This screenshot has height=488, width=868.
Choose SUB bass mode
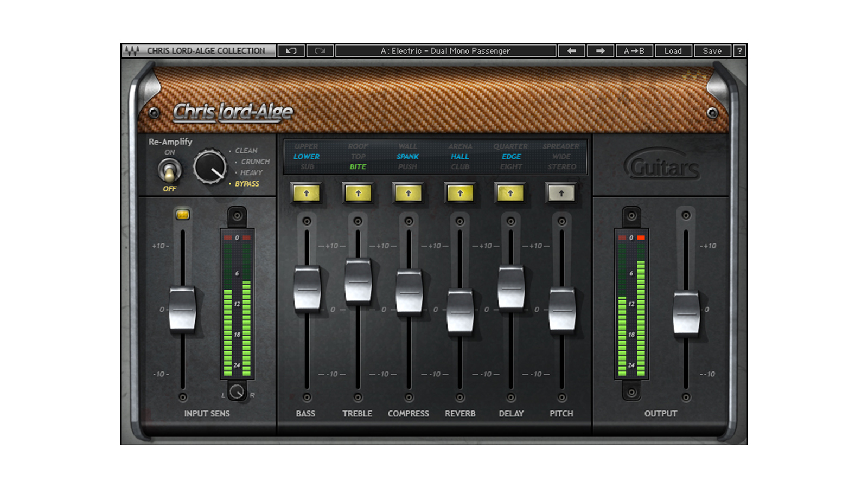307,167
